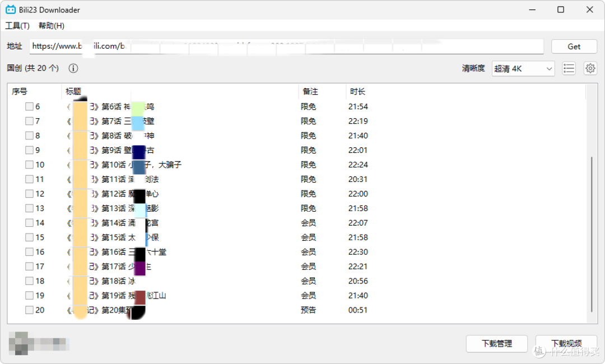
Task: Click the Bili23 Downloader app icon
Action: click(11, 10)
